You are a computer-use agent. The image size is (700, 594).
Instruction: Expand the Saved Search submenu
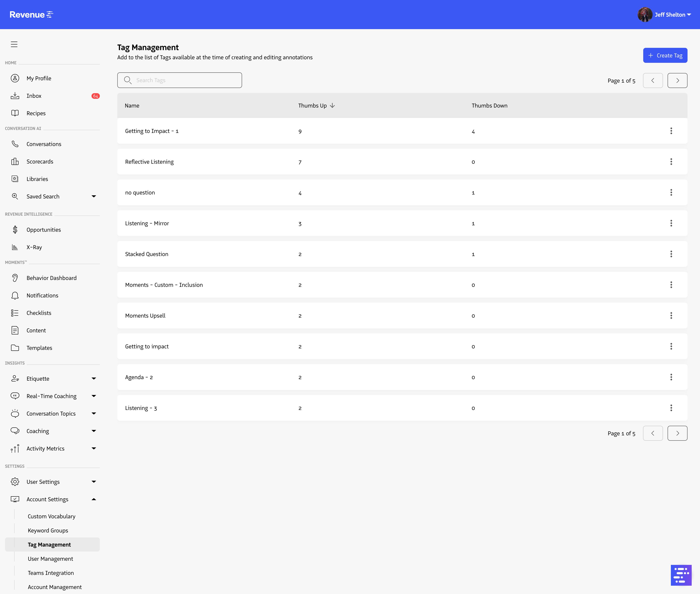tap(94, 196)
